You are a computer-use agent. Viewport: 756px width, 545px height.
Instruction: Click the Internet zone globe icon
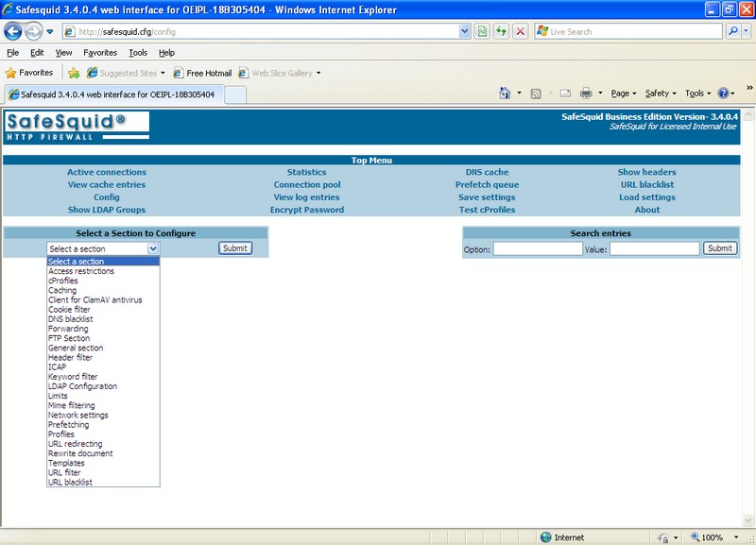[x=546, y=536]
